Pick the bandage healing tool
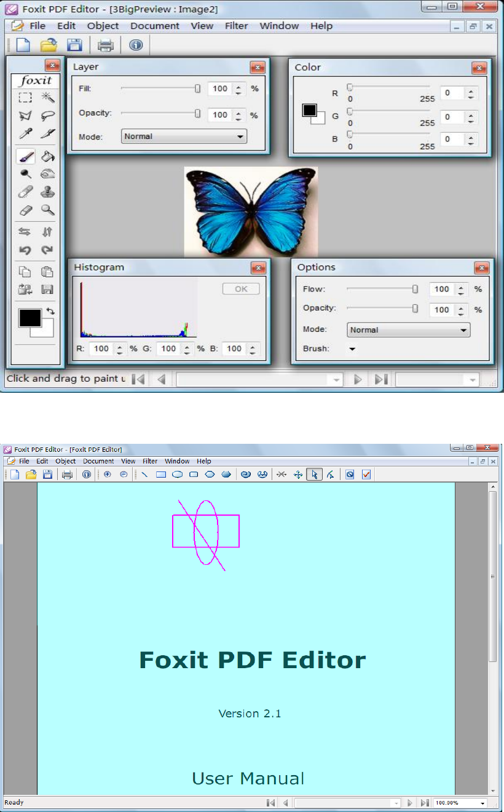 point(25,192)
